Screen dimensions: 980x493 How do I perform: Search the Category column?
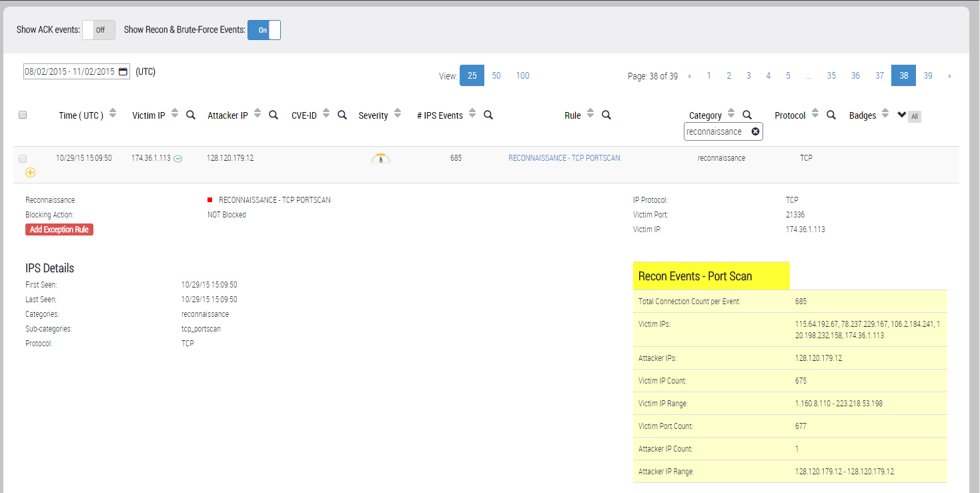click(747, 115)
